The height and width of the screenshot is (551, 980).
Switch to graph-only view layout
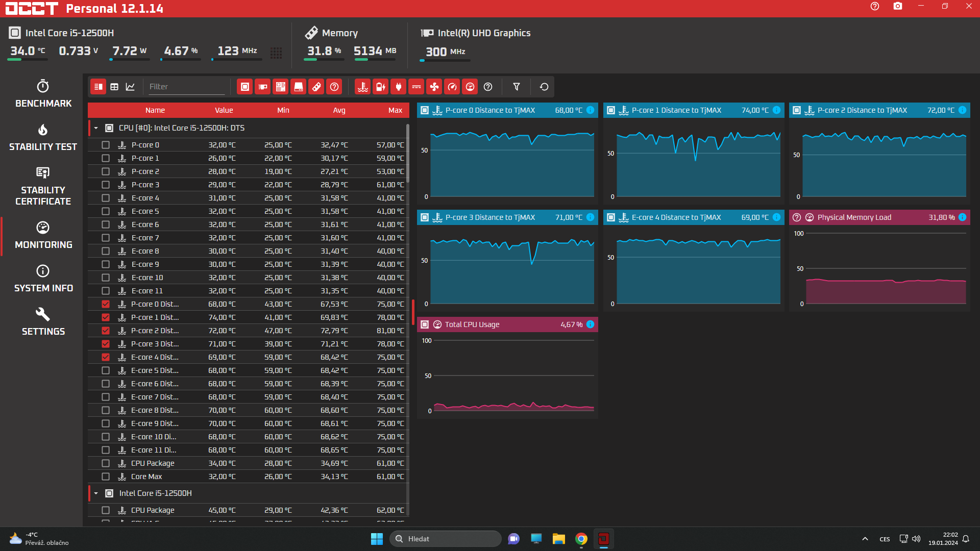(x=130, y=87)
